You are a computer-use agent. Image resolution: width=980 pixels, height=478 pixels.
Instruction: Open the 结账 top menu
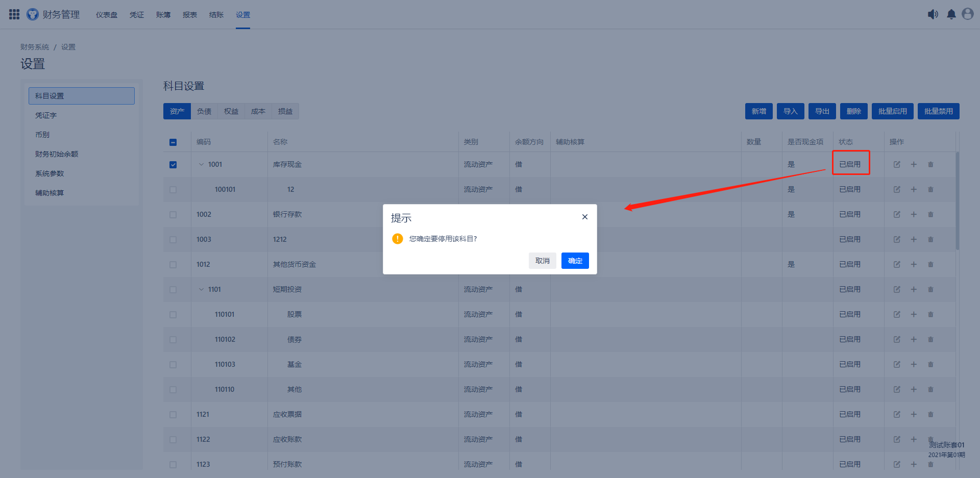point(216,15)
